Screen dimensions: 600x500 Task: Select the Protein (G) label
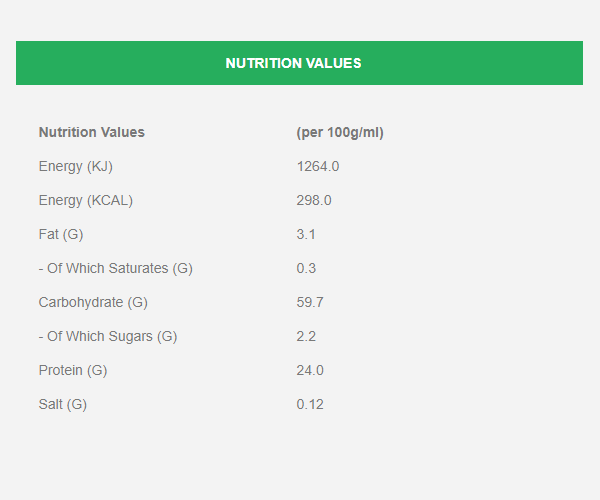click(x=73, y=371)
